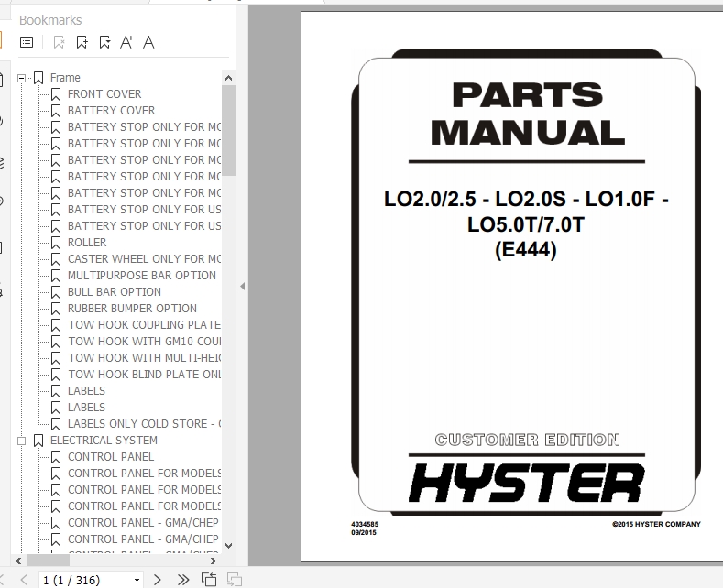Click the HYSTER logo on the page
This screenshot has height=588, width=723.
pyautogui.click(x=526, y=483)
